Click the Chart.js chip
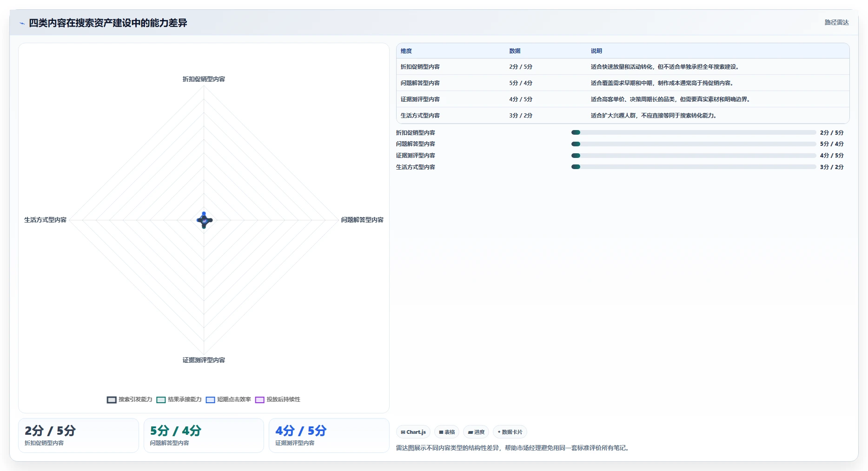This screenshot has width=868, height=471. point(413,432)
